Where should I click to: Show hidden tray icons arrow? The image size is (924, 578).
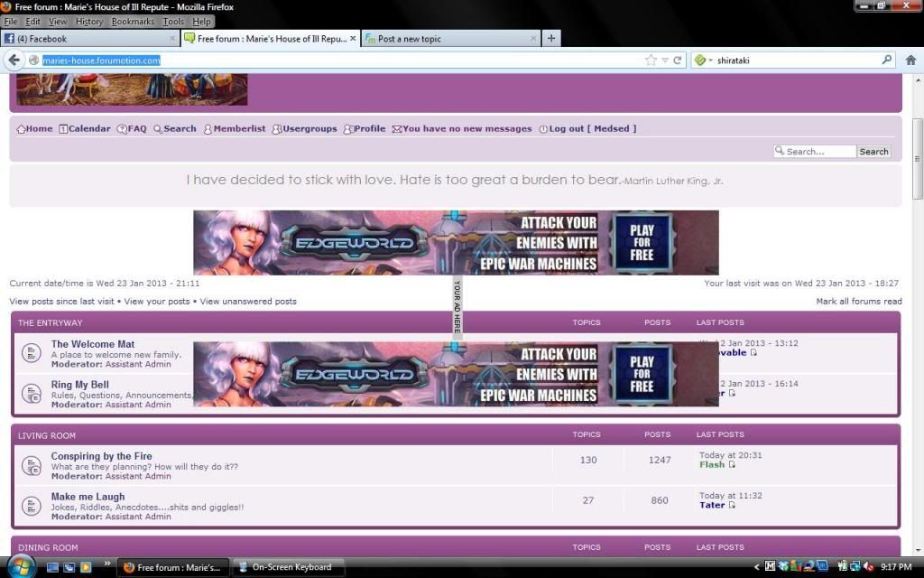click(757, 567)
